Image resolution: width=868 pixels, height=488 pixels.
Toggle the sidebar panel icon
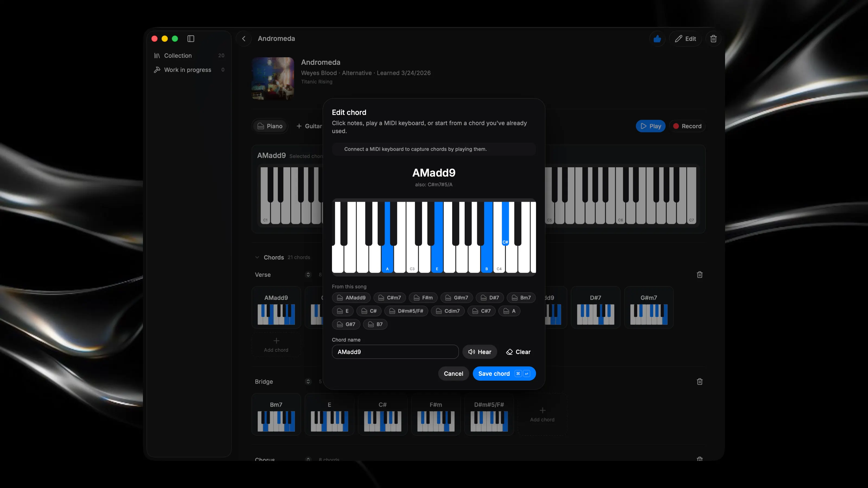[x=191, y=39]
